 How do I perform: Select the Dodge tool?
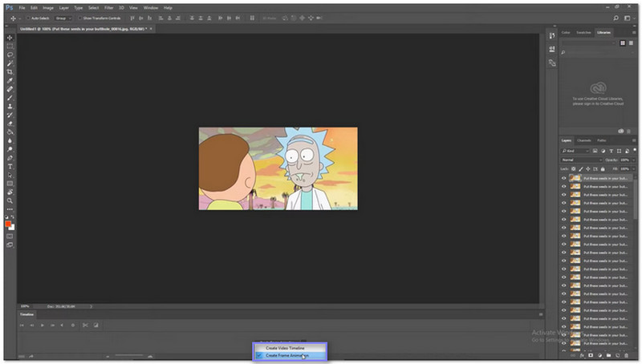click(10, 149)
